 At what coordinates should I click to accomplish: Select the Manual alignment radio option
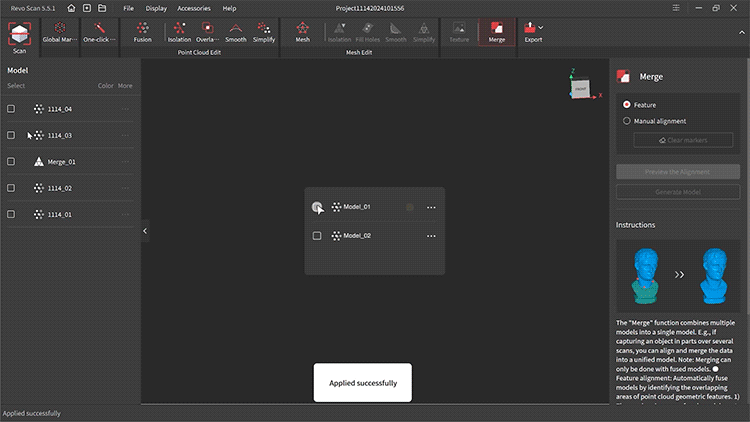627,121
